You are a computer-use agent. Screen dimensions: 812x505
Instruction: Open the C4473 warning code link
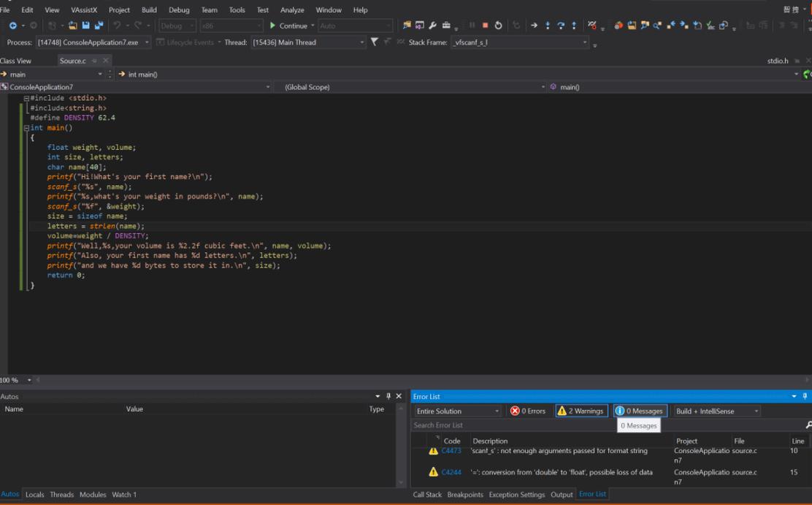451,451
